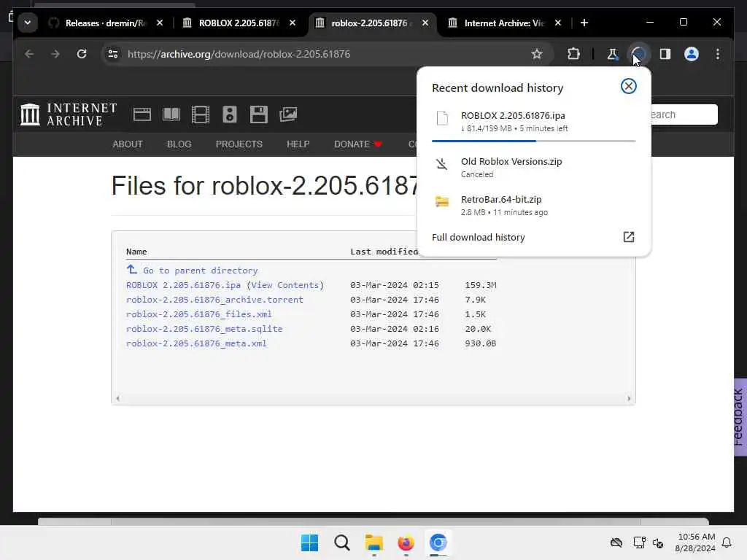This screenshot has width=747, height=560.
Task: Open the notifications bell in system tray
Action: (x=727, y=542)
